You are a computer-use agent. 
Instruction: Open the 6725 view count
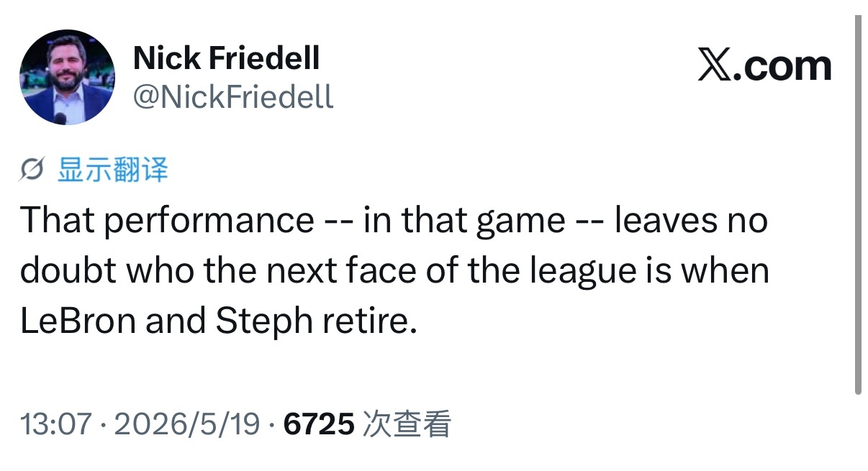coord(320,424)
